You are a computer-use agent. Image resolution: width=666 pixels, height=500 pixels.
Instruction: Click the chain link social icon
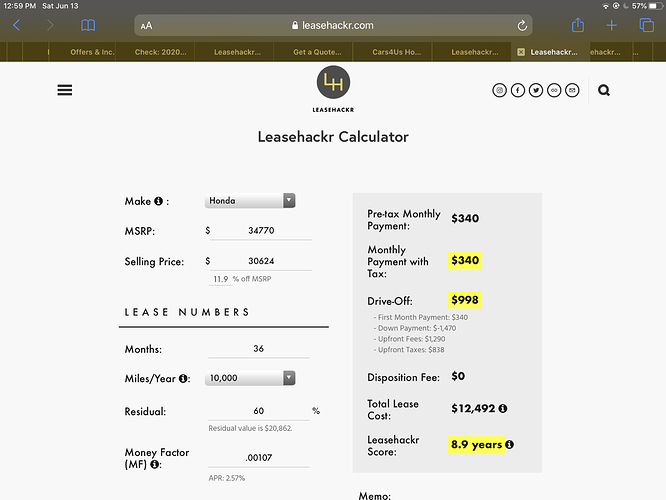click(554, 90)
